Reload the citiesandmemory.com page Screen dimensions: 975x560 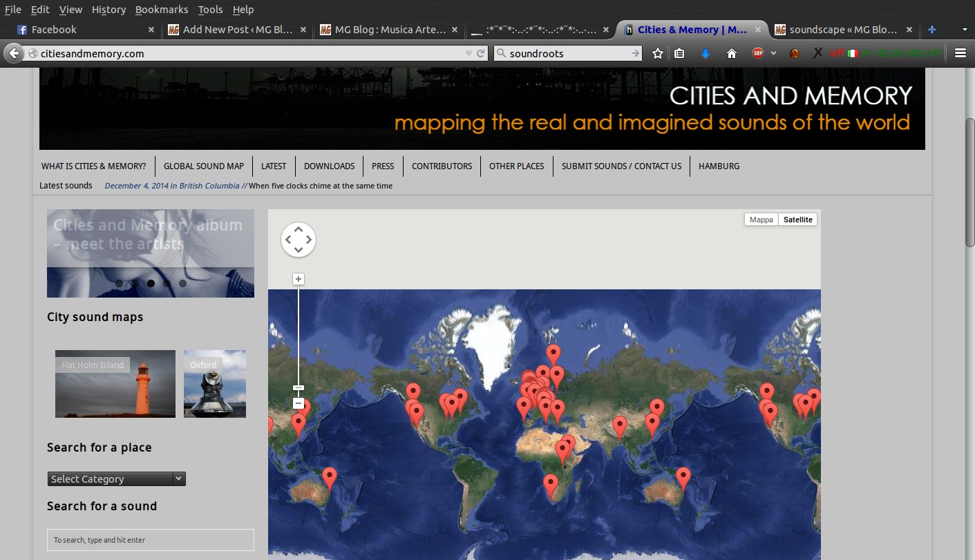coord(481,53)
